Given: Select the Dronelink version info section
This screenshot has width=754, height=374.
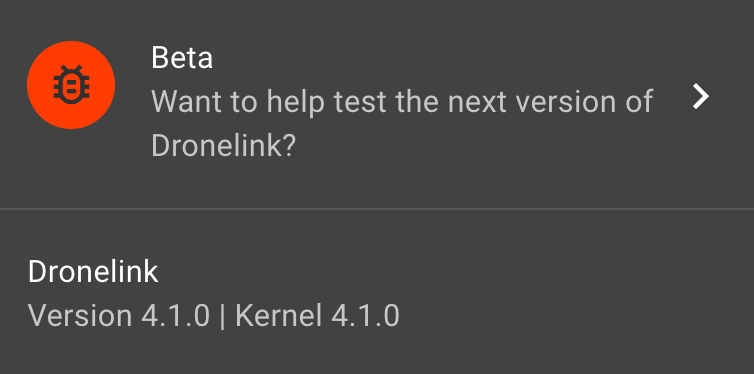Looking at the screenshot, I should pos(377,293).
